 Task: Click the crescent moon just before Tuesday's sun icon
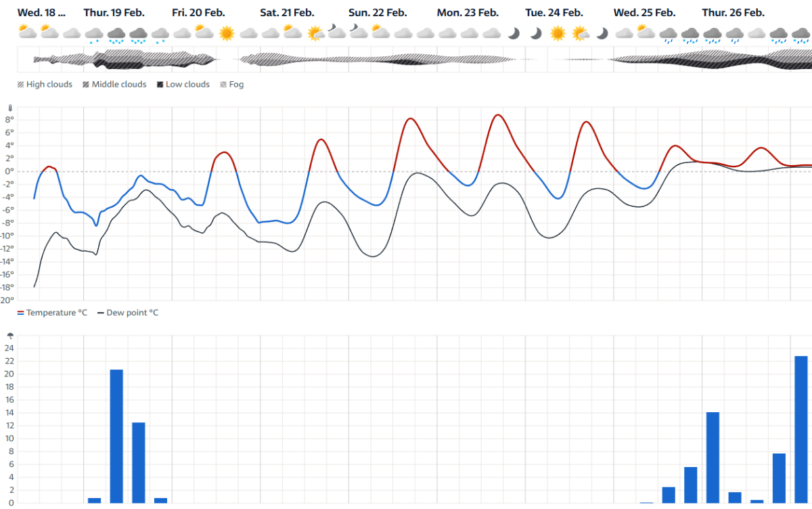535,32
